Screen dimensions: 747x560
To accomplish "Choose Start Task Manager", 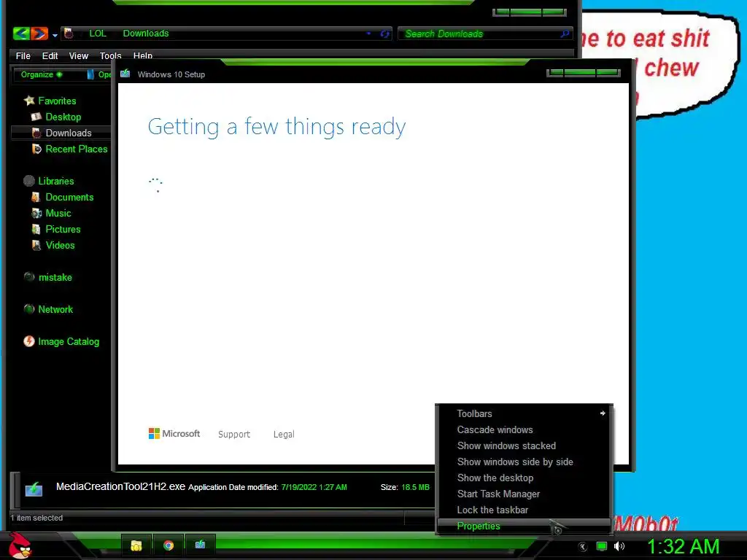I will tap(524, 494).
